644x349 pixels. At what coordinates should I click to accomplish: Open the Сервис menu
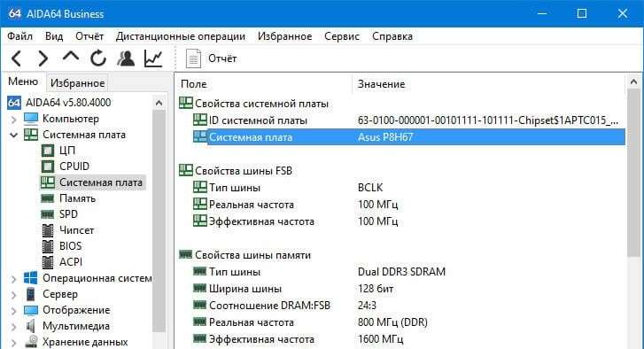pos(342,36)
